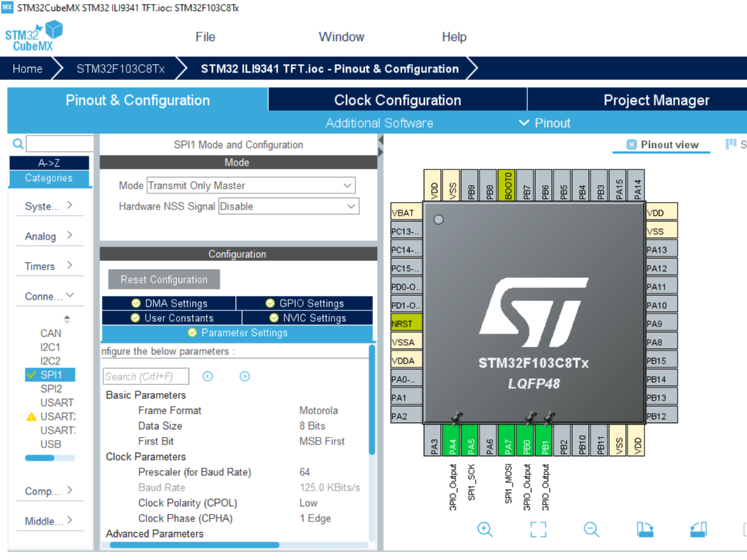747x560 pixels.
Task: Click the forward arrow beside the parameter search
Action: 244,376
